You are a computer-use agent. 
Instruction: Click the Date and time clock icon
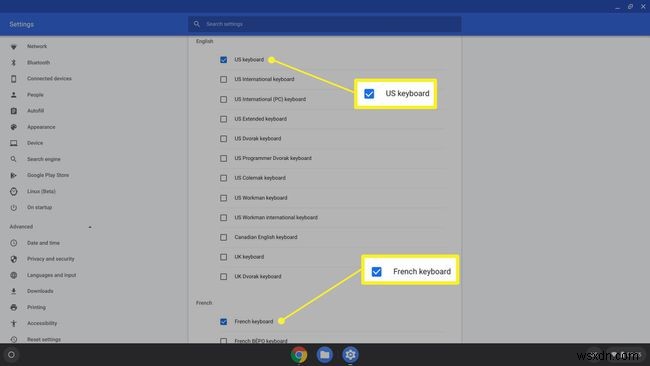14,243
